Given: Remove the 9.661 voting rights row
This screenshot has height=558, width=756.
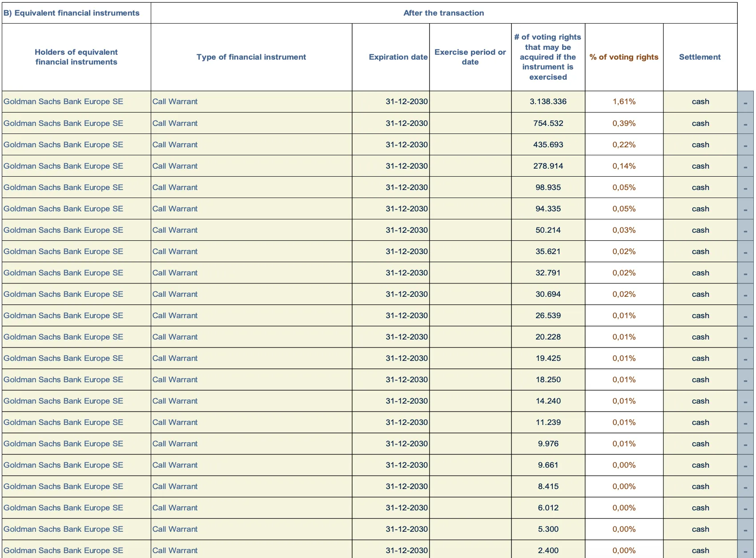Looking at the screenshot, I should [x=745, y=465].
